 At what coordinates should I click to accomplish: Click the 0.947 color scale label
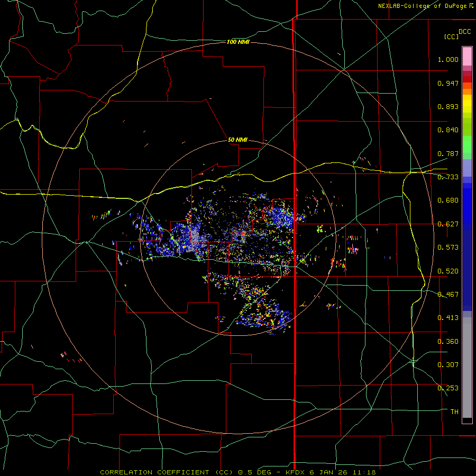click(x=448, y=83)
